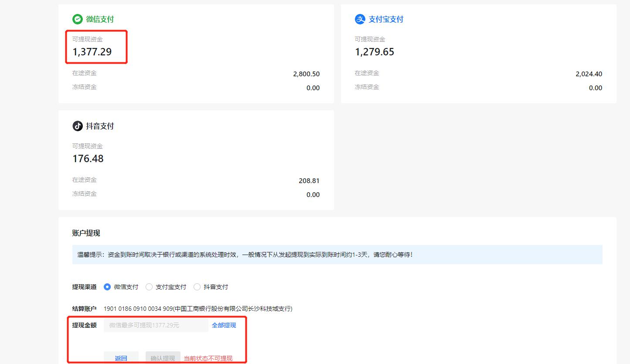Screen dimensions: 630x364
Task: Click the WeChat in-transit amount 2,800.50
Action: coord(306,74)
